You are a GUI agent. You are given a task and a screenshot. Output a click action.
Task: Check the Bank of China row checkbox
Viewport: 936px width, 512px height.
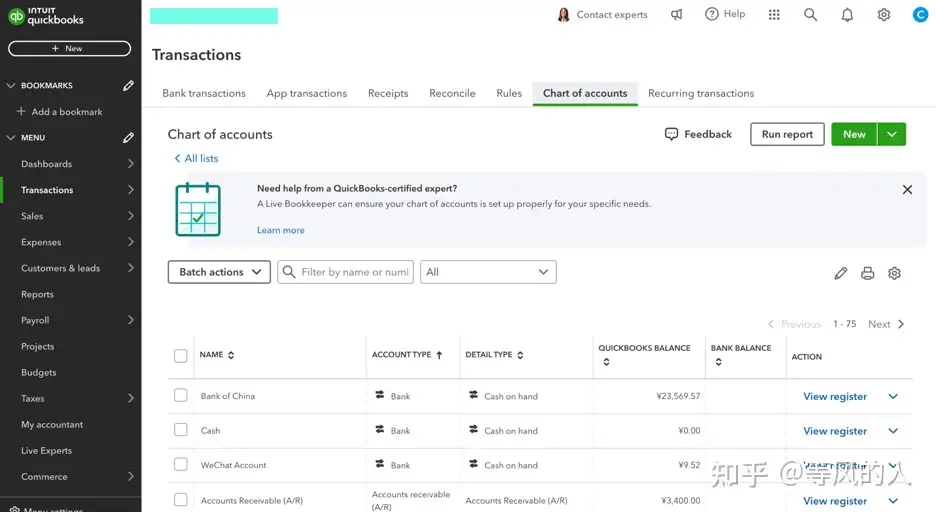[181, 396]
